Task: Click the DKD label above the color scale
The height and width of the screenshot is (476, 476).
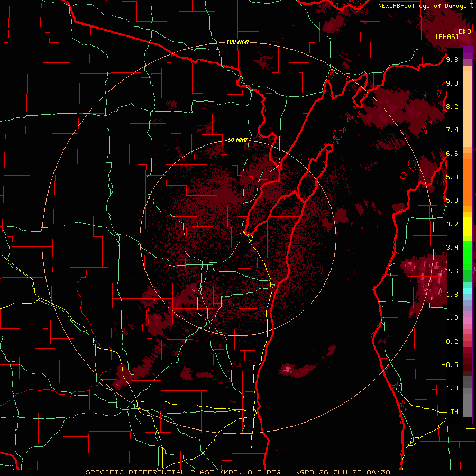Action: 465,32
